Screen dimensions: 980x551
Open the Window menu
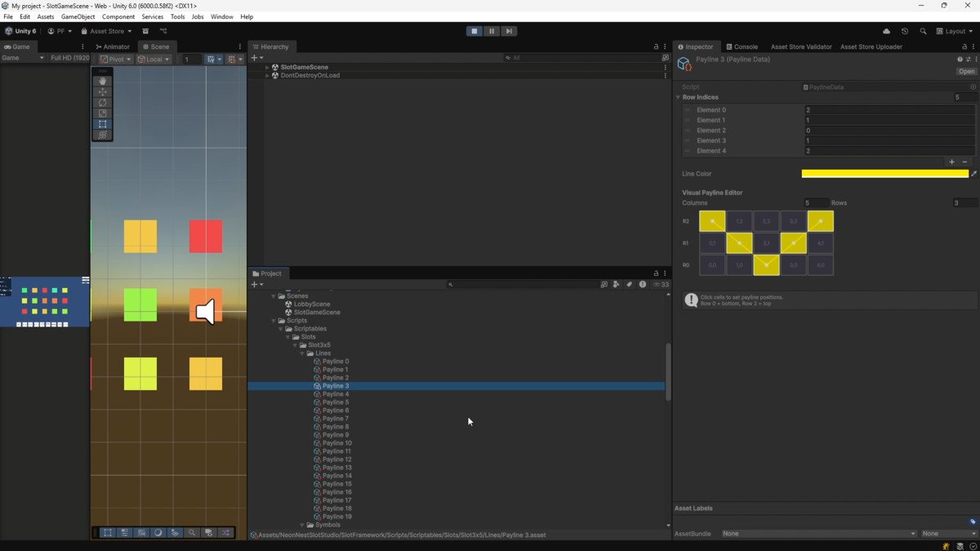click(x=221, y=16)
